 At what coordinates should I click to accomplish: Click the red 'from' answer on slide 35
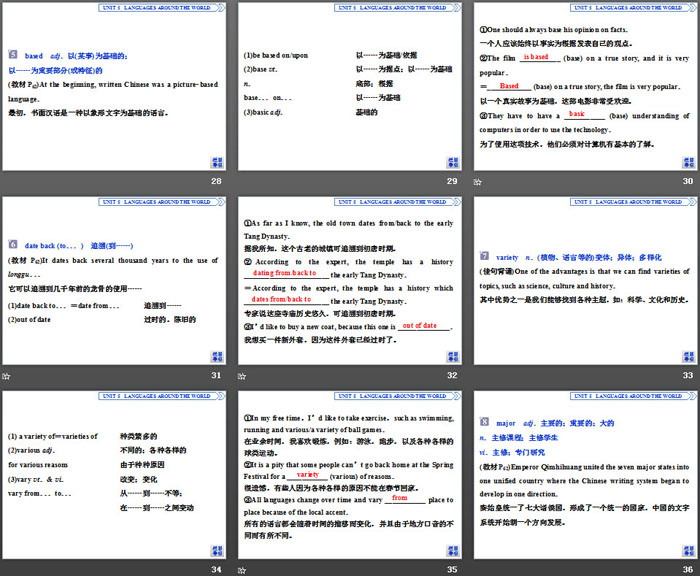(400, 497)
